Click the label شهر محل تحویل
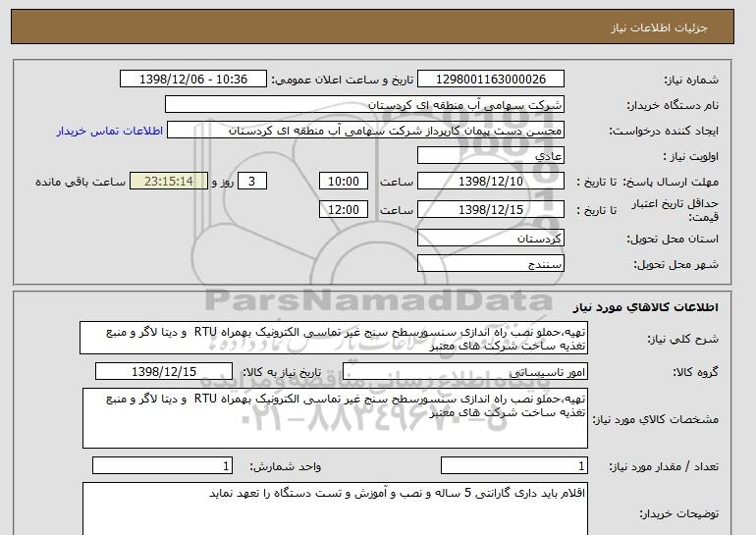Screen dimensions: 756x535 pyautogui.click(x=675, y=264)
